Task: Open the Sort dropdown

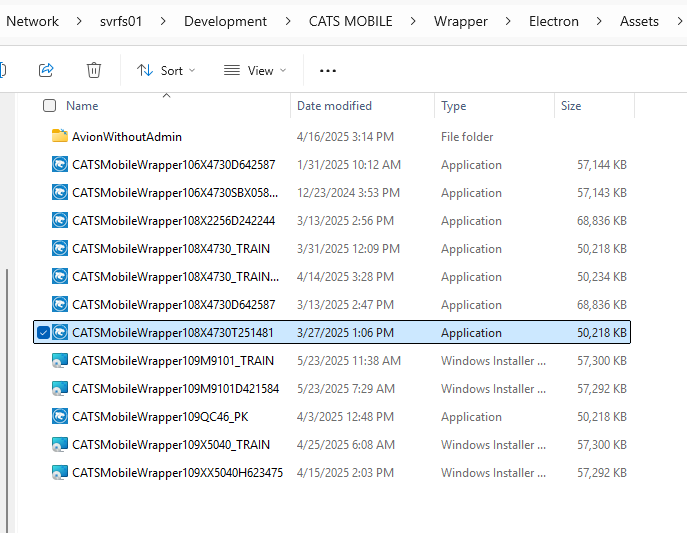Action: coord(166,71)
